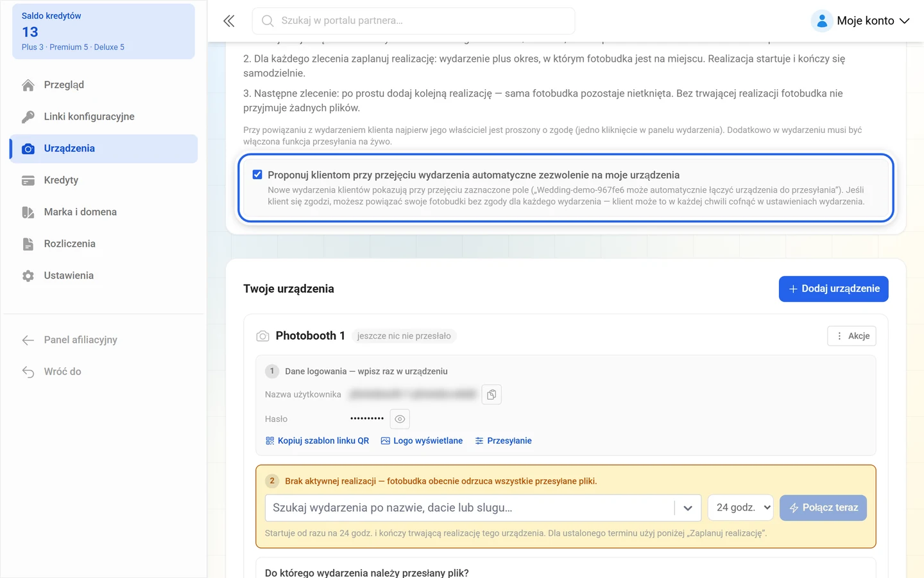
Task: Click the Kopiuj szablon linku QR link
Action: point(317,441)
